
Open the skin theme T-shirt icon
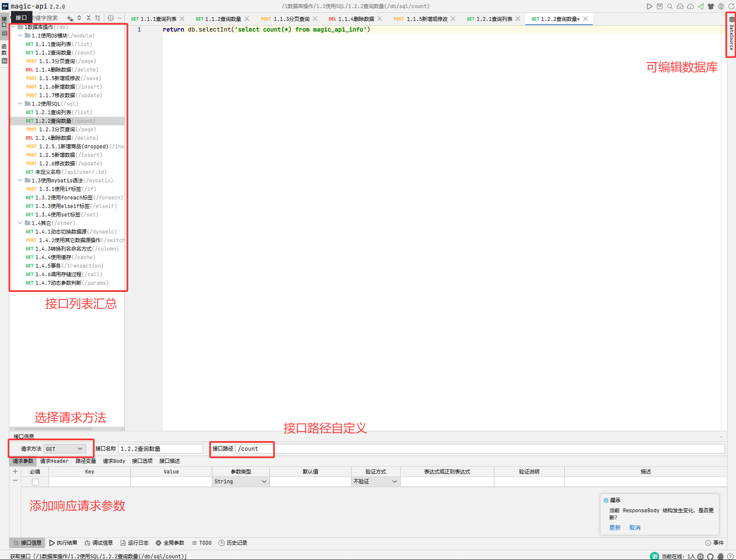point(711,6)
